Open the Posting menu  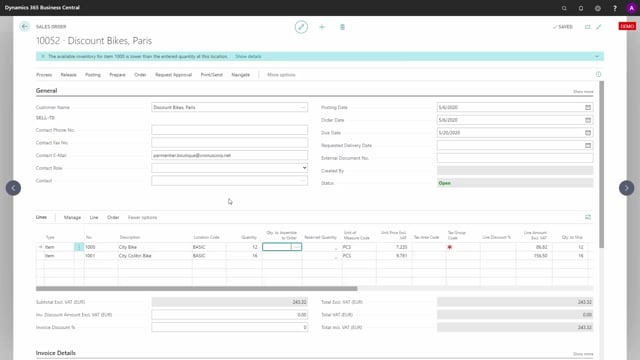pos(93,75)
